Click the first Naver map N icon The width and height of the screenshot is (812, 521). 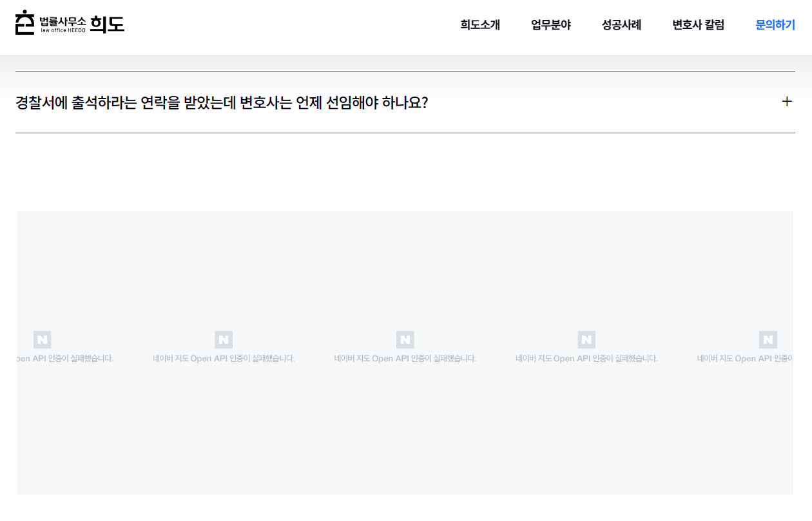pos(41,339)
